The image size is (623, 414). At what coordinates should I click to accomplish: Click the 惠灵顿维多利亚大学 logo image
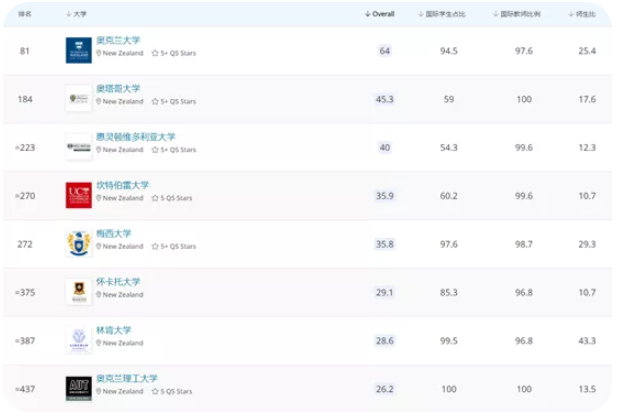pyautogui.click(x=79, y=147)
